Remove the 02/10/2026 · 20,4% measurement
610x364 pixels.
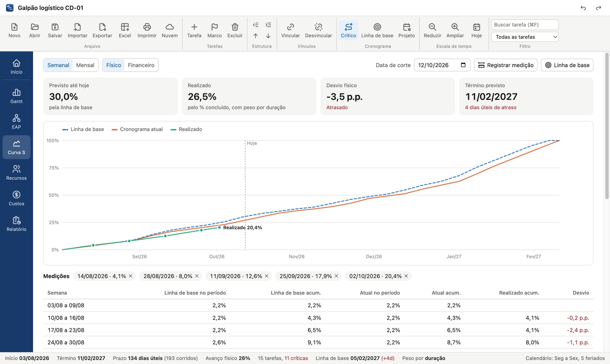406,276
